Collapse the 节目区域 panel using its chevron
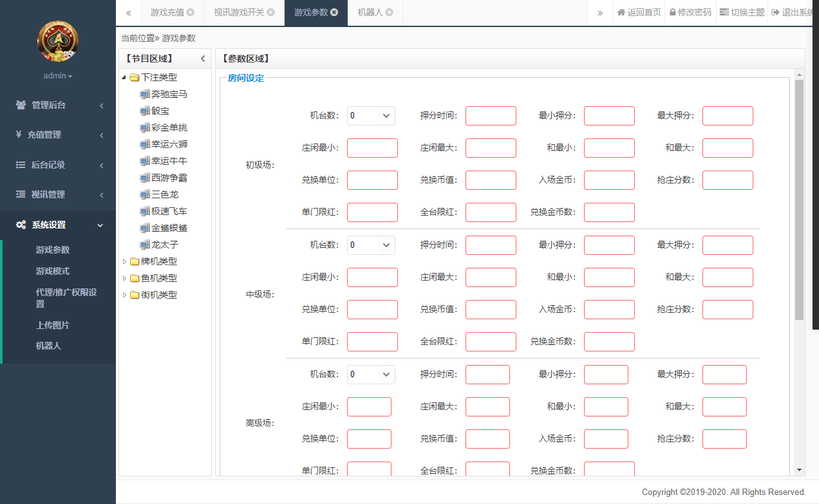819x504 pixels. (x=203, y=58)
